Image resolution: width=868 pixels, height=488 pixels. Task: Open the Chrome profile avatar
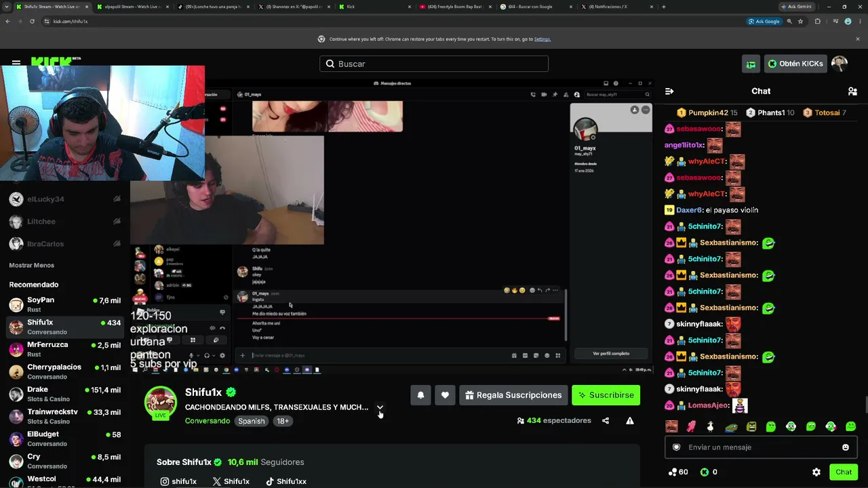(x=848, y=21)
